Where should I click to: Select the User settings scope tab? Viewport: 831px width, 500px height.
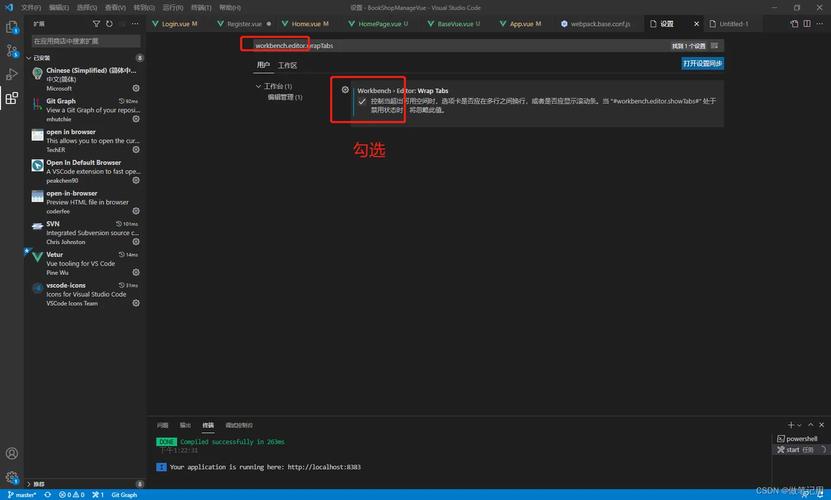pos(263,65)
